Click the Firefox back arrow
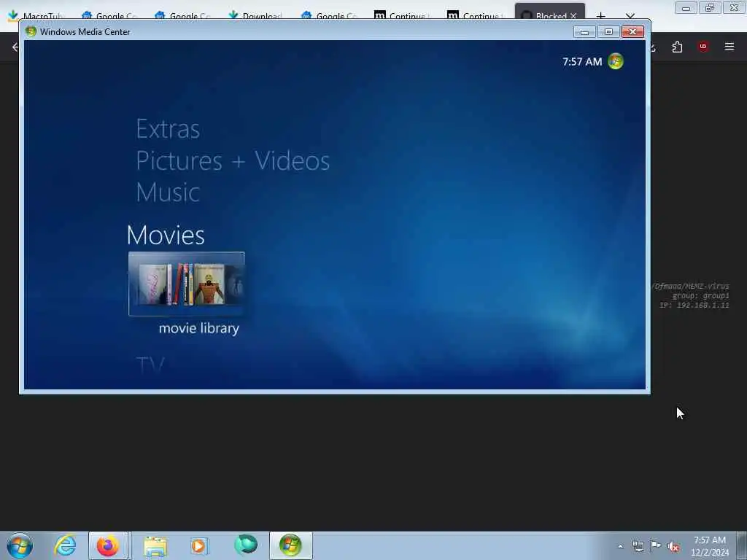This screenshot has height=560, width=747. click(x=15, y=47)
